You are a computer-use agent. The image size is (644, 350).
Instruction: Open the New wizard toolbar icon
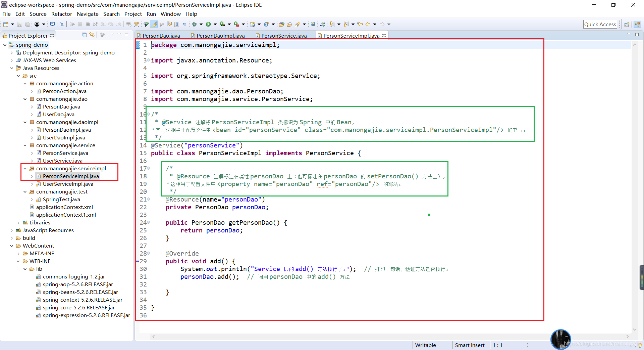5,24
